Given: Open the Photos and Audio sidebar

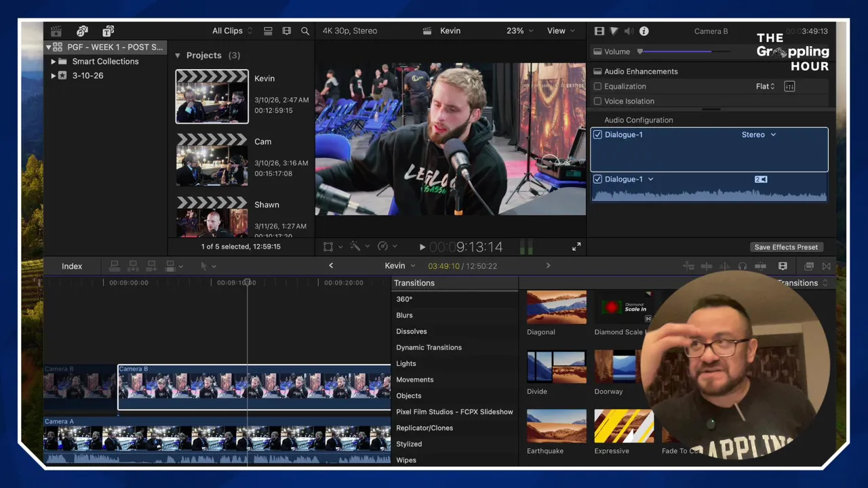Looking at the screenshot, I should pyautogui.click(x=82, y=31).
